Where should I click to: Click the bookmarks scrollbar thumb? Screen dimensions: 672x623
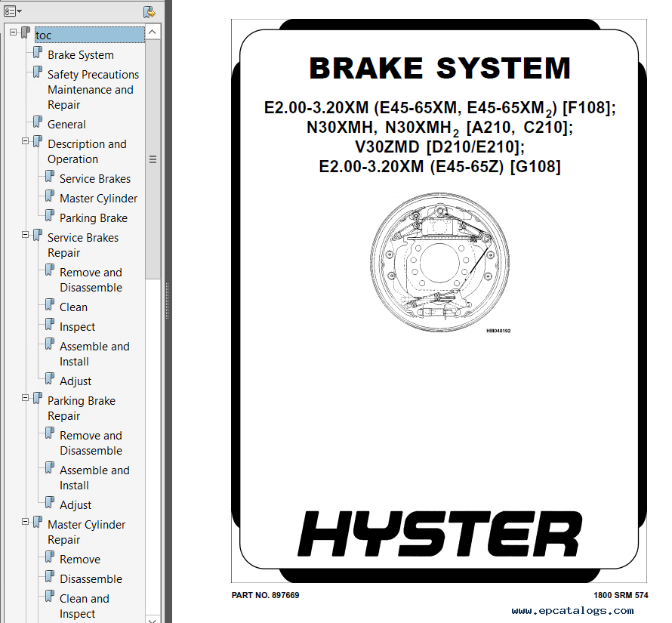point(153,159)
